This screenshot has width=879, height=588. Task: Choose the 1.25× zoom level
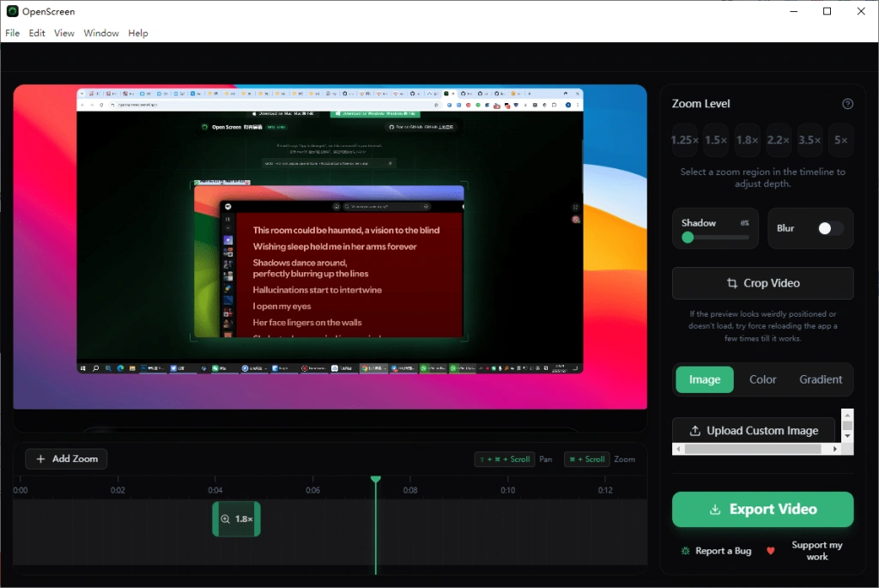(684, 140)
